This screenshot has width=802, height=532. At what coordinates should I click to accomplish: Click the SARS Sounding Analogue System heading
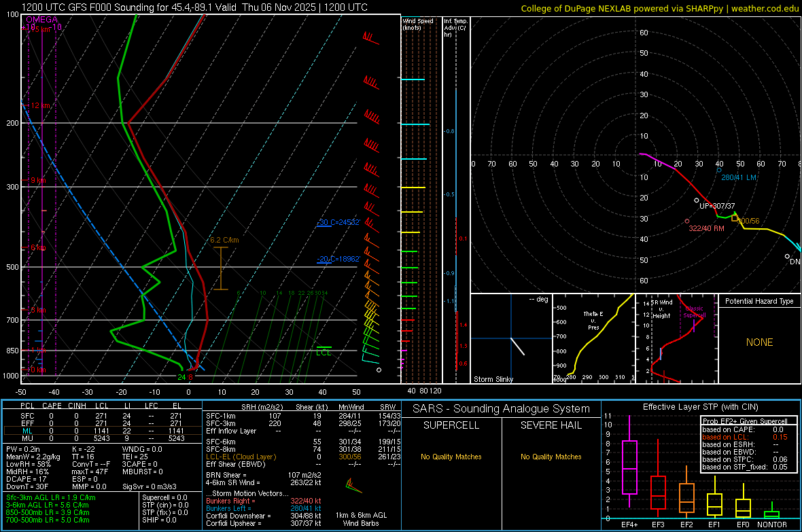click(x=501, y=409)
